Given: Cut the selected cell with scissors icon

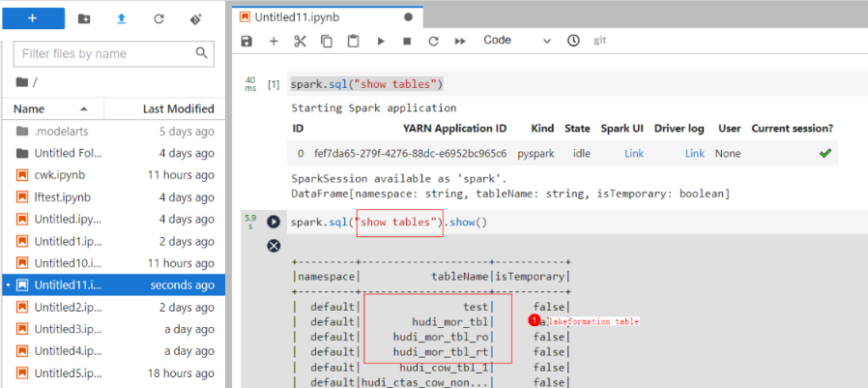Looking at the screenshot, I should 300,41.
